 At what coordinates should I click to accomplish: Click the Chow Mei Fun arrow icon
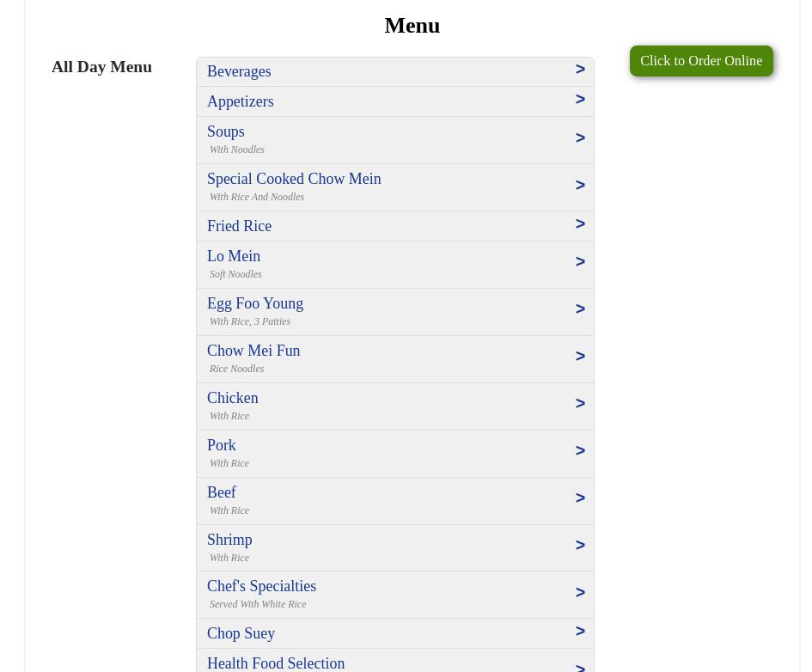pyautogui.click(x=580, y=357)
